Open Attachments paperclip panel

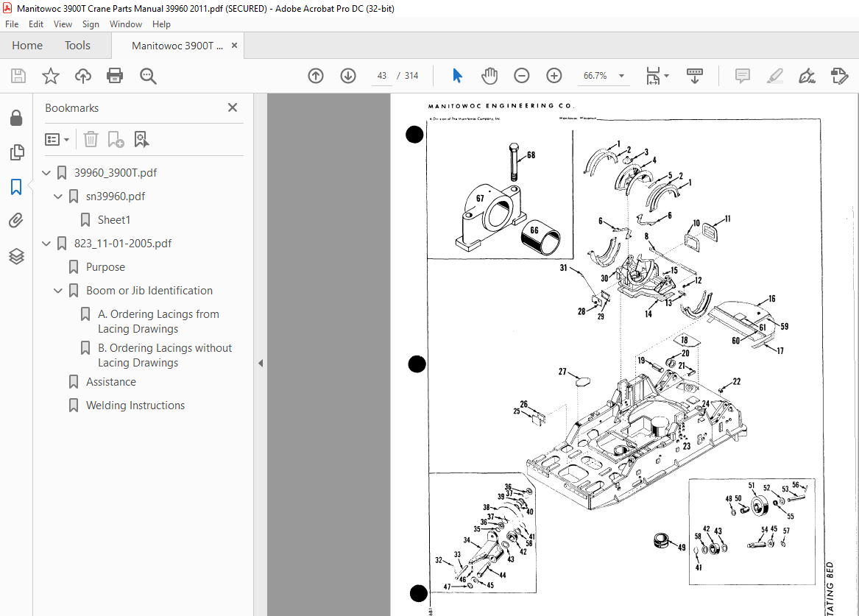coord(16,221)
